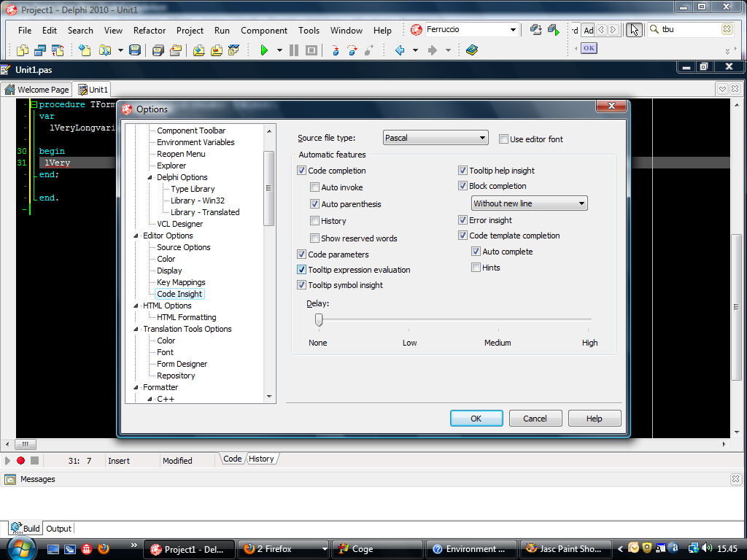Open the Component menu

coord(263,31)
